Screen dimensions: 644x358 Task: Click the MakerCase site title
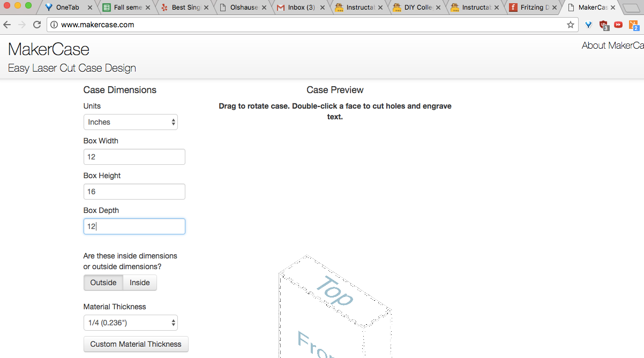[49, 50]
